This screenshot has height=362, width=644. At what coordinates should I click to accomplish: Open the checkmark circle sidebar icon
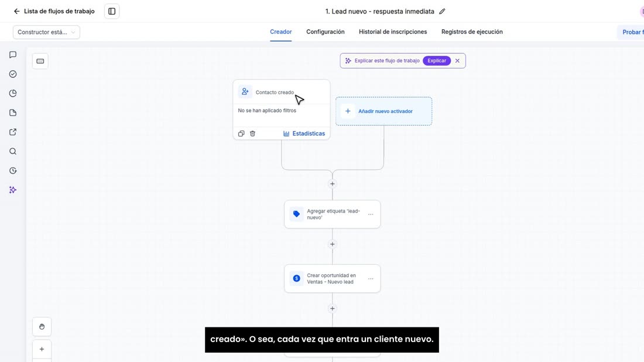[x=13, y=74]
